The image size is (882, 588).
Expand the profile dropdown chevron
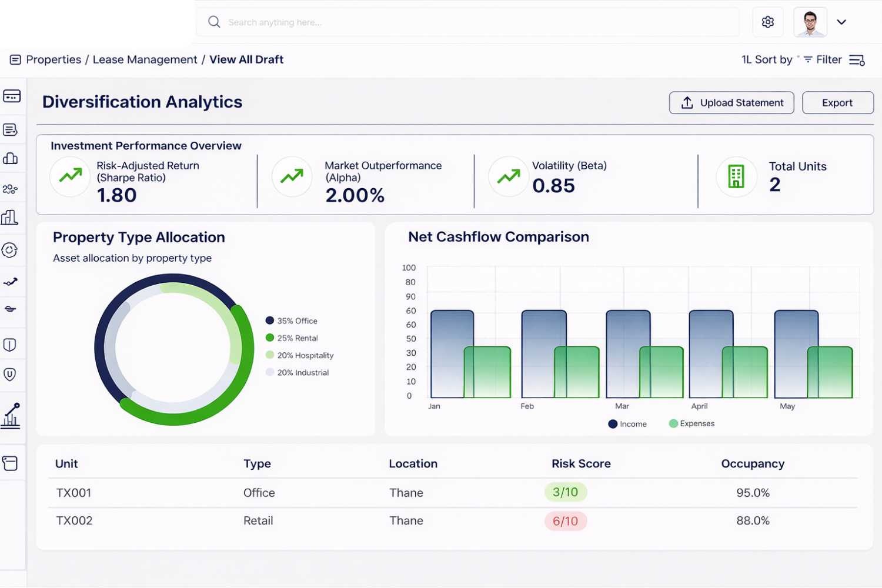(x=841, y=22)
